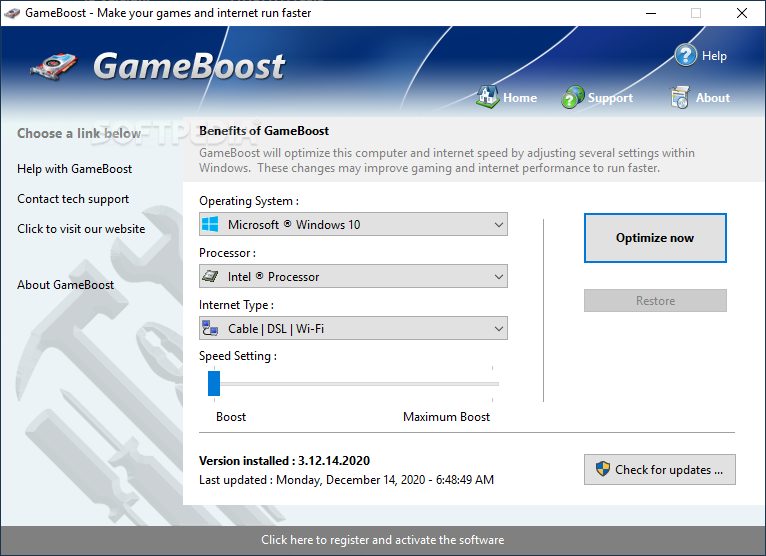Click the Boost label under slider

coord(231,417)
